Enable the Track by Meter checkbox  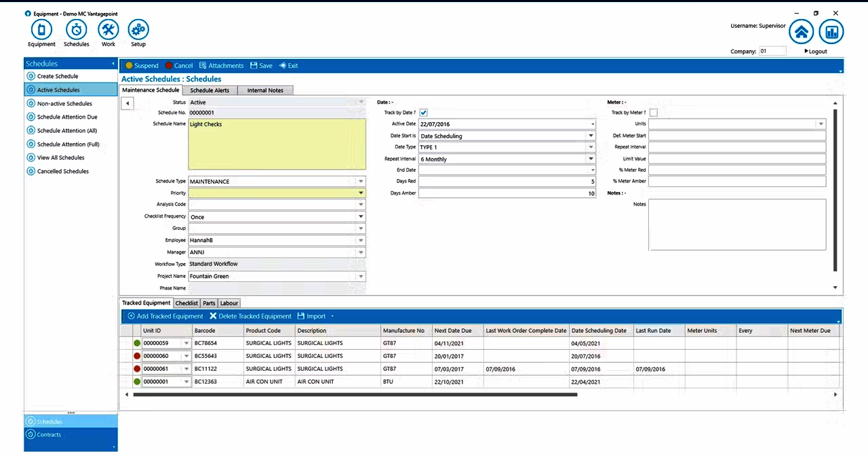[654, 113]
